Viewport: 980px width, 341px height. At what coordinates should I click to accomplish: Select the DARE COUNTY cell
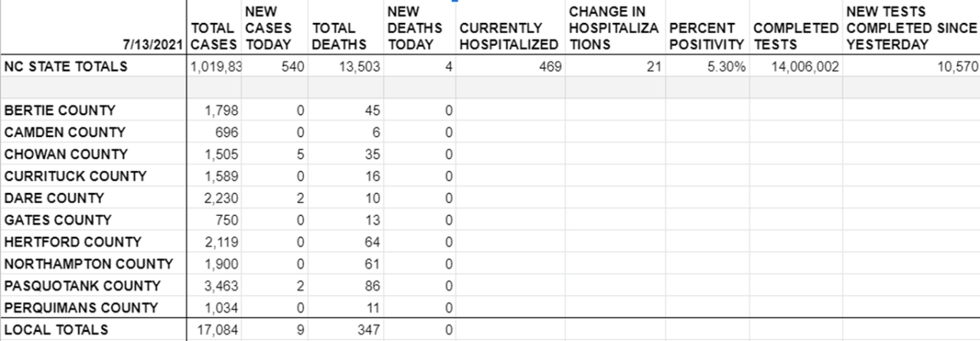(54, 198)
